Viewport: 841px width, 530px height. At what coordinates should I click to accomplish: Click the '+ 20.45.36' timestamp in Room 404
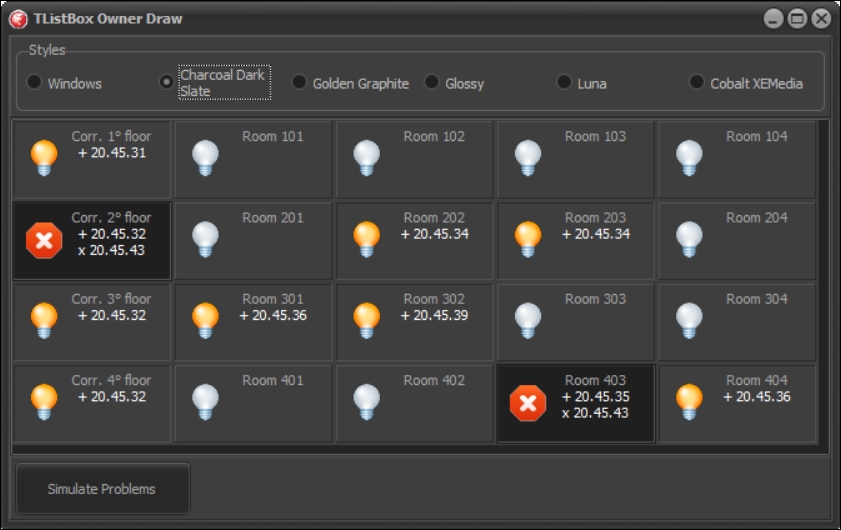pos(757,397)
